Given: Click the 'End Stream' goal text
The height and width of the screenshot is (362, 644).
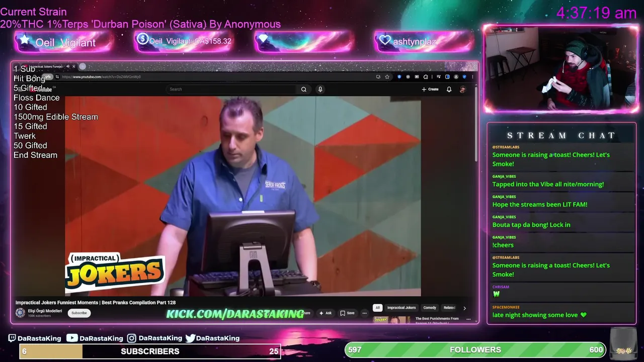Looking at the screenshot, I should tap(35, 155).
